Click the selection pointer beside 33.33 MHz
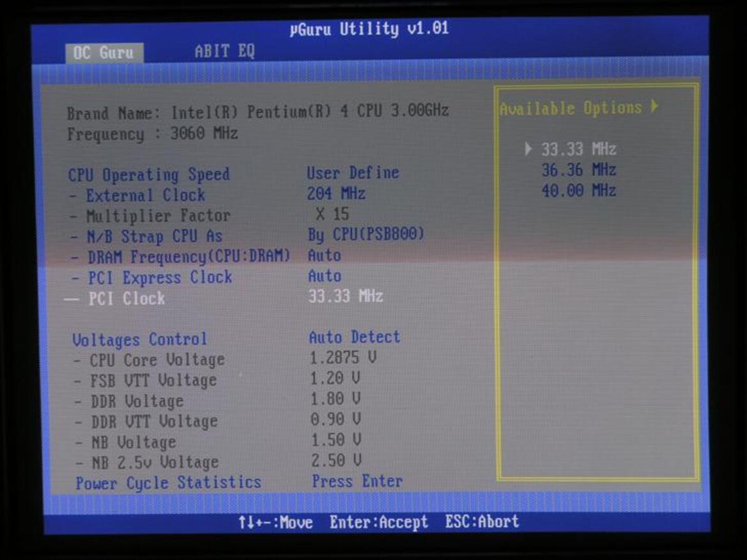The image size is (747, 560). 528,149
